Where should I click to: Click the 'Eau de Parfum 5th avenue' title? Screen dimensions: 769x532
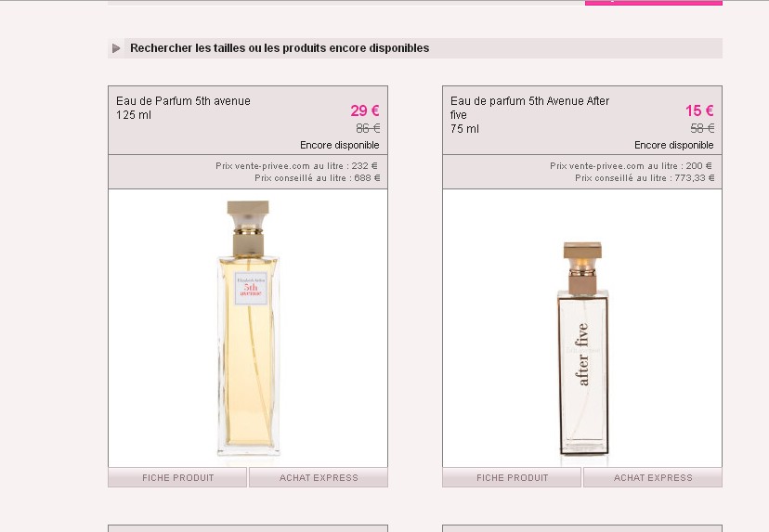[183, 101]
